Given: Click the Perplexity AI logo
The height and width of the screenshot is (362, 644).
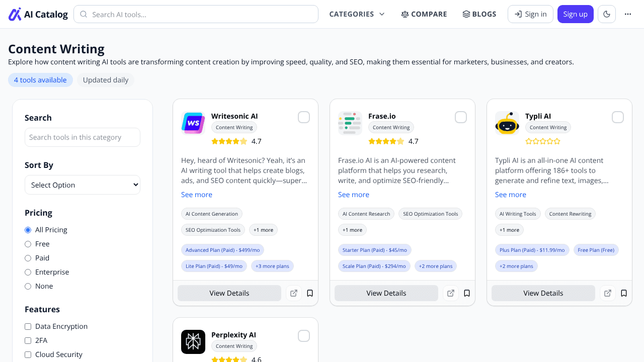Looking at the screenshot, I should point(193,342).
